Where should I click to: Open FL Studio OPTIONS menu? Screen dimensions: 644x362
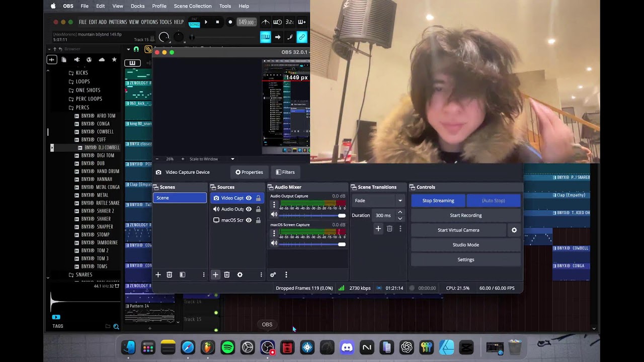[149, 22]
